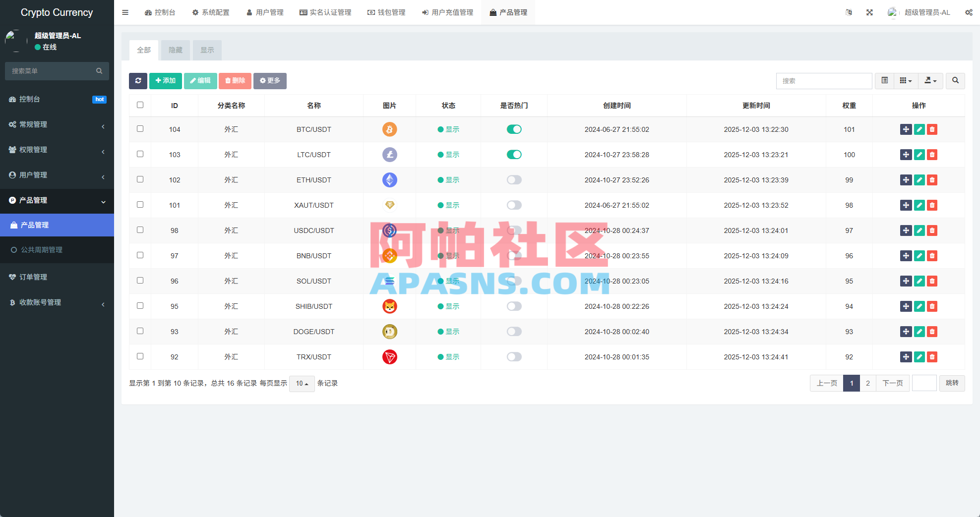
Task: Switch to the 隐藏 filter tab
Action: [176, 50]
